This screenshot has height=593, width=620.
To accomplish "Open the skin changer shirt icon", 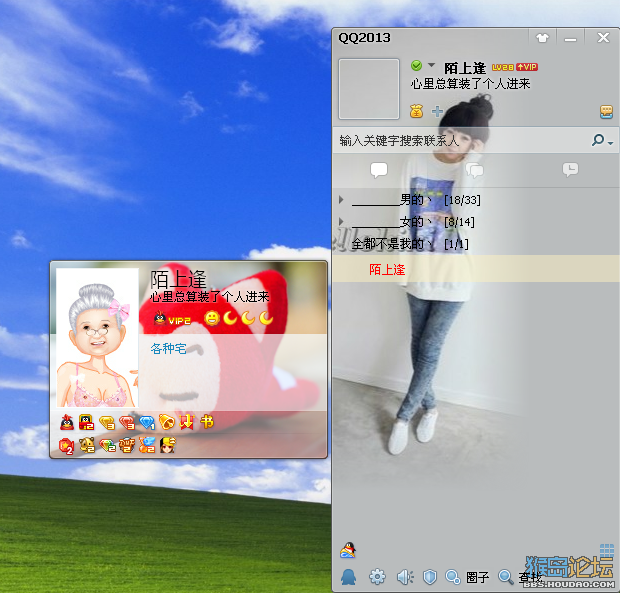I will tap(542, 38).
